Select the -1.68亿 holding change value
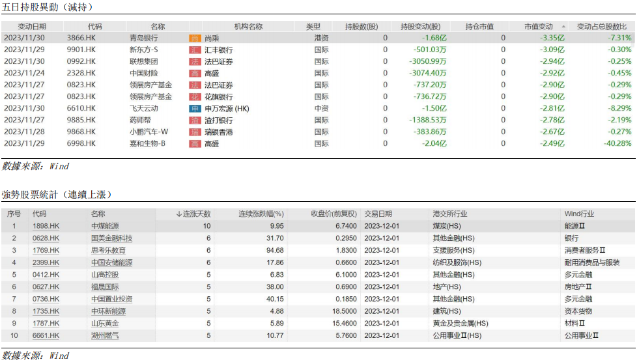 (x=434, y=38)
